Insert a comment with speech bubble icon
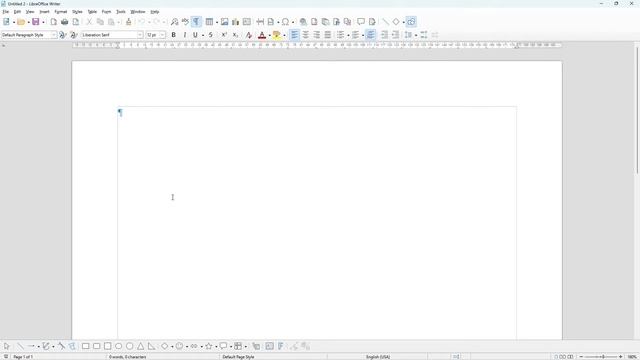This screenshot has width=640, height=360. tap(361, 22)
